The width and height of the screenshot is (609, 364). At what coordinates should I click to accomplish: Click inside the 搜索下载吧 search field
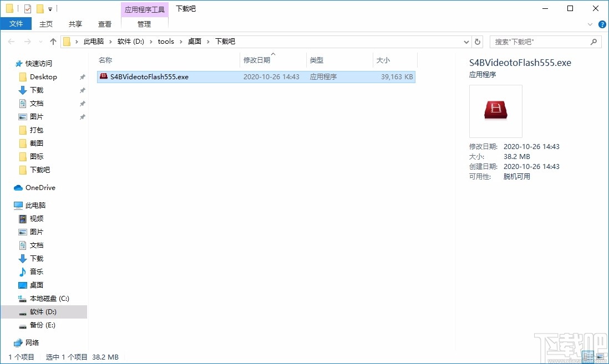[532, 41]
